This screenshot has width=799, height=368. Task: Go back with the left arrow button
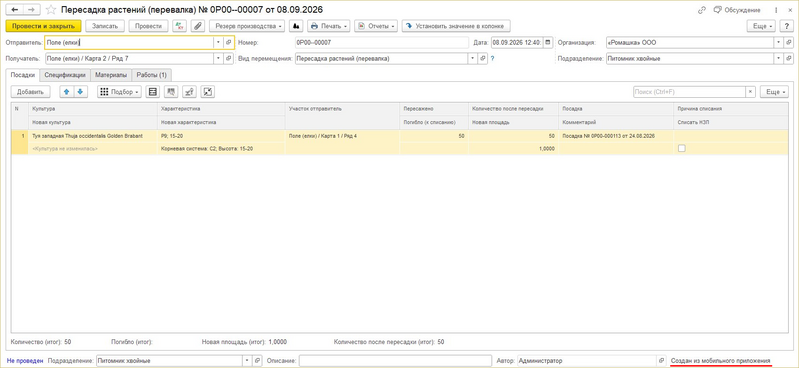point(15,10)
